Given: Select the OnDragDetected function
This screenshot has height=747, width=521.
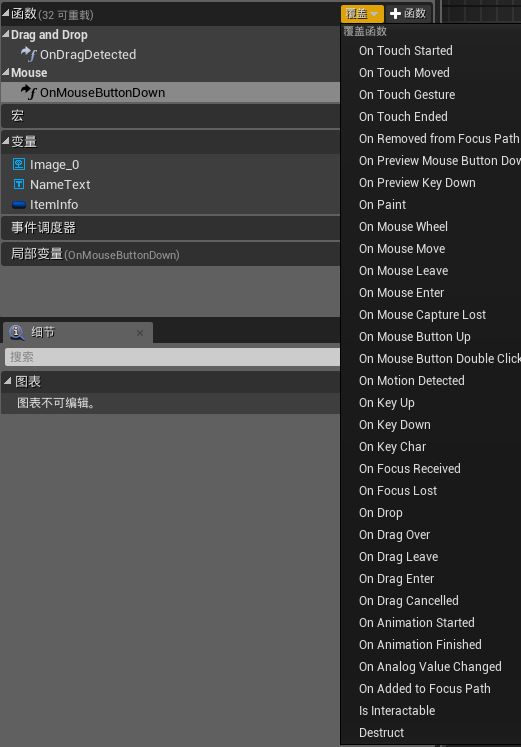Looking at the screenshot, I should [88, 54].
